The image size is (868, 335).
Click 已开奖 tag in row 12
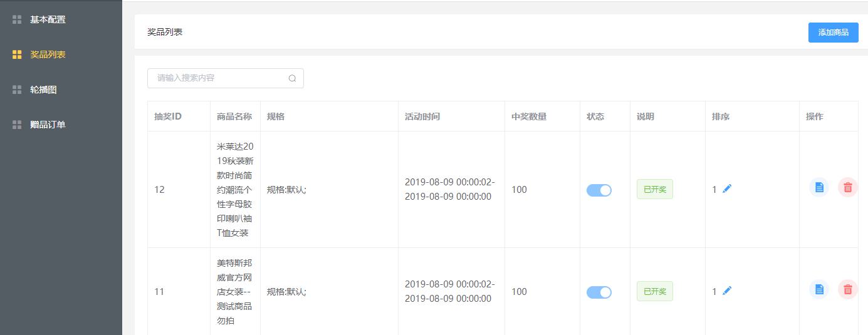pyautogui.click(x=655, y=189)
